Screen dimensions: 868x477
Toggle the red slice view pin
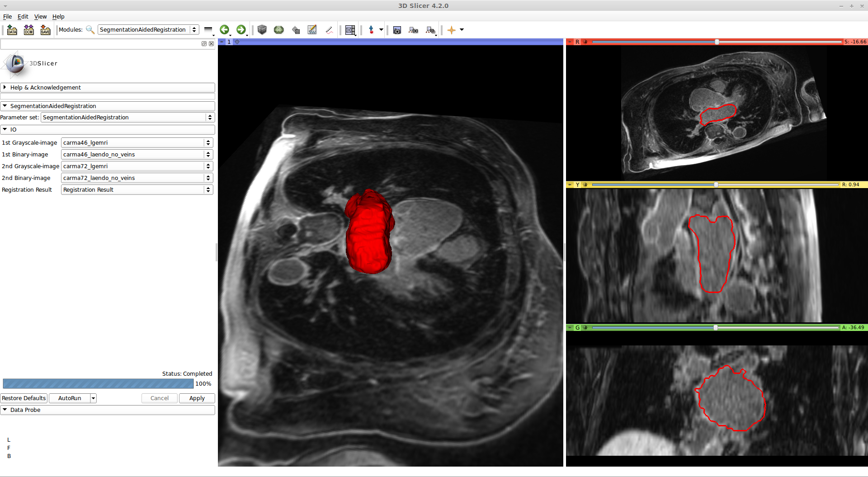[x=570, y=42]
